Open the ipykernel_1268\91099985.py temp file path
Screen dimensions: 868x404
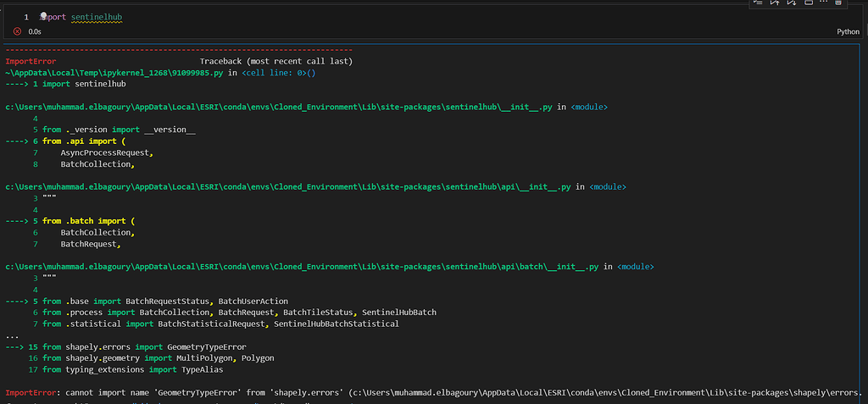click(x=114, y=73)
